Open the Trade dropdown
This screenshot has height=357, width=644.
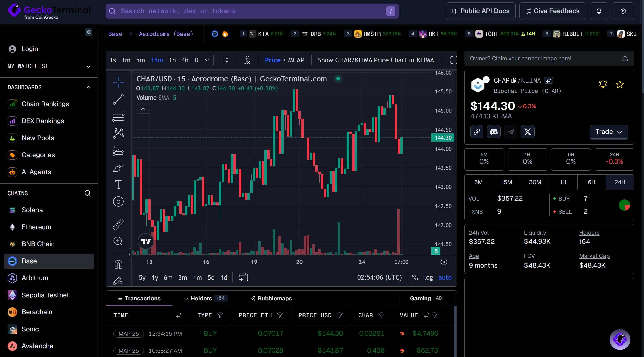[x=609, y=132]
